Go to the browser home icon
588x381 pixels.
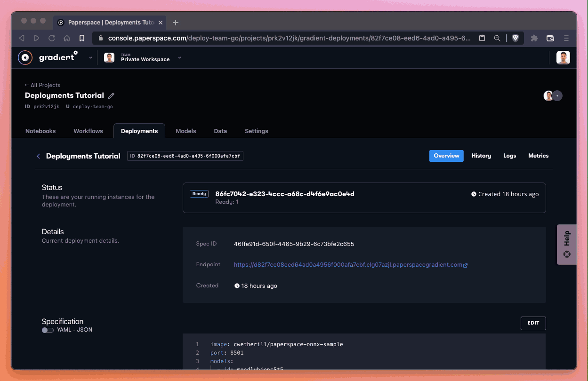(67, 38)
